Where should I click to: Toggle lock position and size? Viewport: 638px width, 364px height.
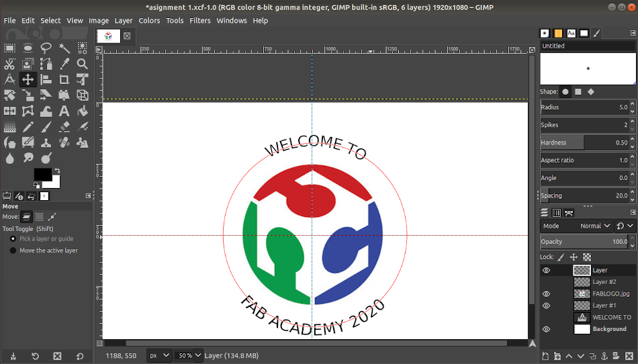[x=574, y=257]
